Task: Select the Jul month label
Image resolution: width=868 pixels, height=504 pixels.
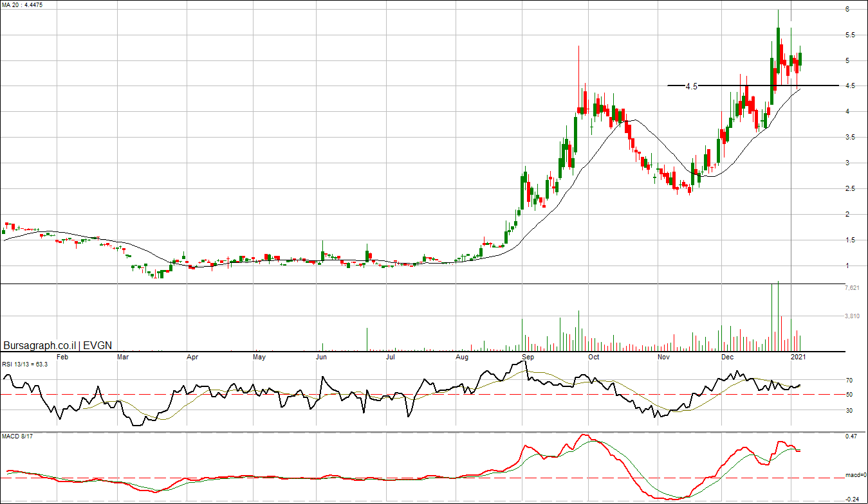Action: click(390, 356)
